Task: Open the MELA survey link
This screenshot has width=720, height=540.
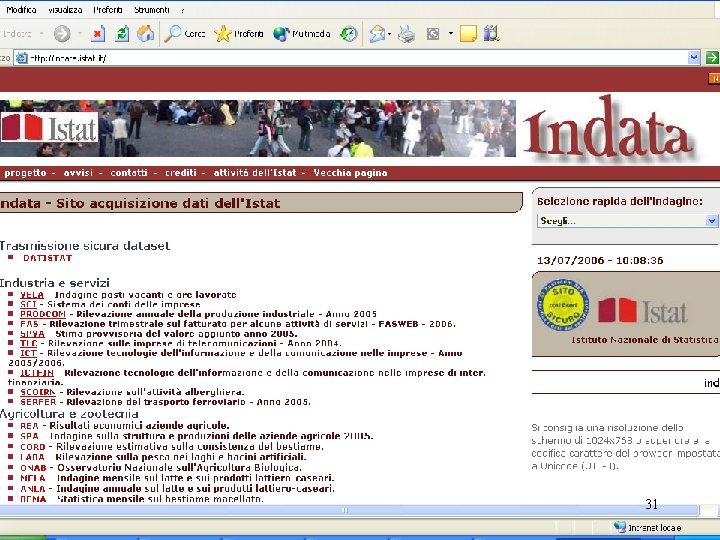Action: point(33,478)
